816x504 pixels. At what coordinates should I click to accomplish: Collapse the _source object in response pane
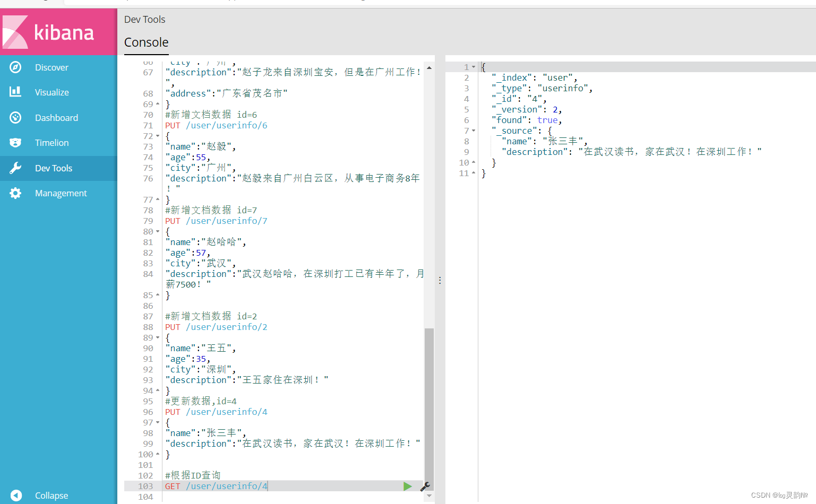[x=473, y=131]
